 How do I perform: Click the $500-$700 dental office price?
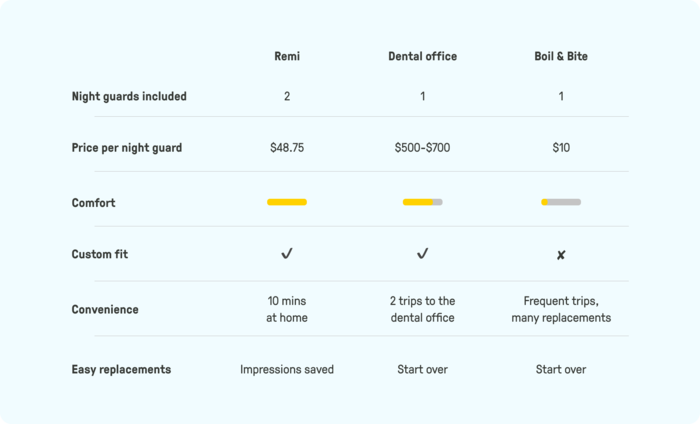pos(422,148)
